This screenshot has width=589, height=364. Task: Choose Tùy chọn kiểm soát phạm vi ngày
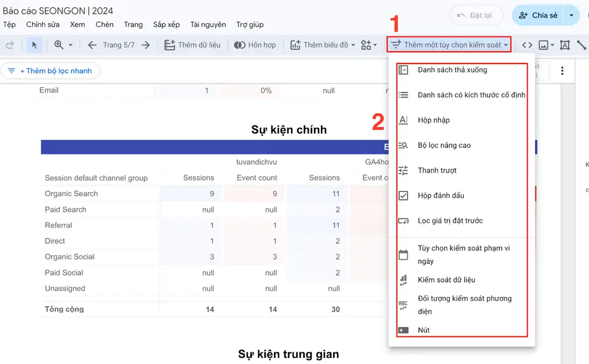462,254
